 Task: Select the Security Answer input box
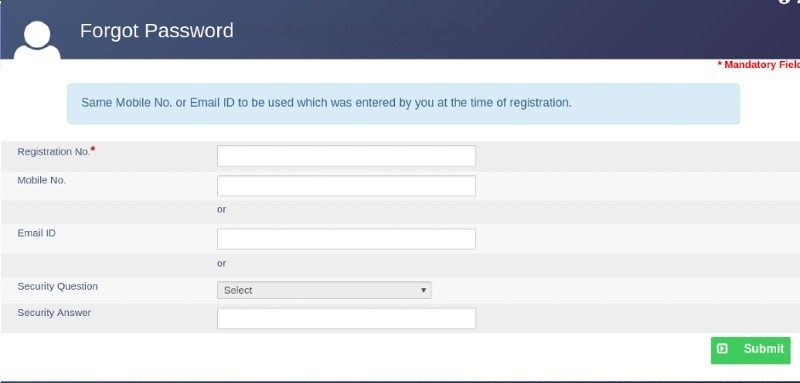pos(346,318)
